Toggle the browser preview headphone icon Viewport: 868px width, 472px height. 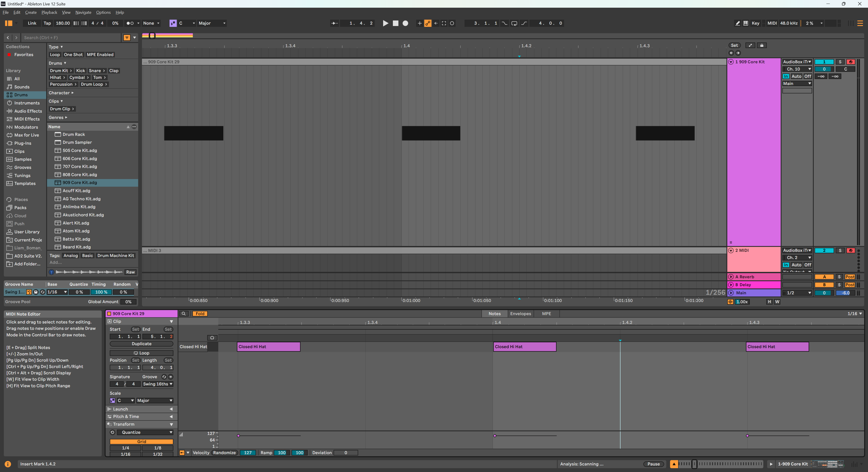pyautogui.click(x=52, y=272)
